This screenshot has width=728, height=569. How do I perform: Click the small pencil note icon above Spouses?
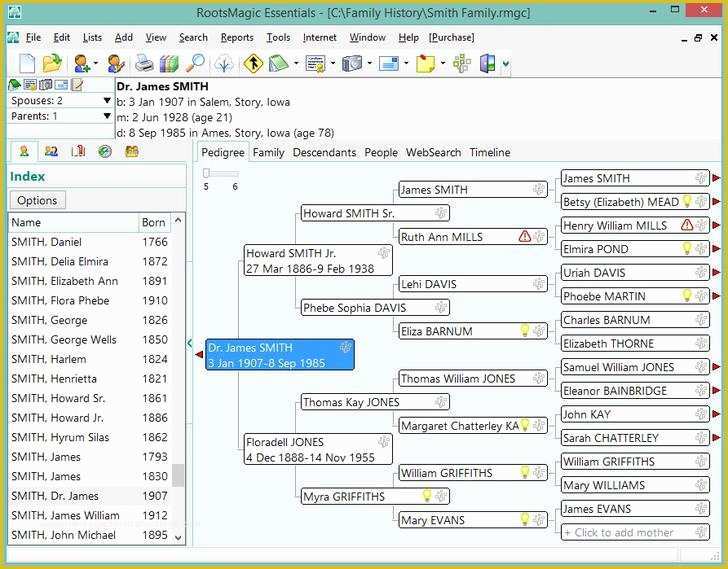click(x=77, y=85)
